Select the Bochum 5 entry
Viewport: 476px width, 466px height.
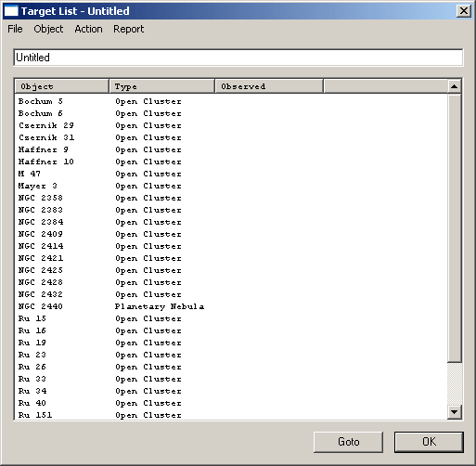point(231,101)
